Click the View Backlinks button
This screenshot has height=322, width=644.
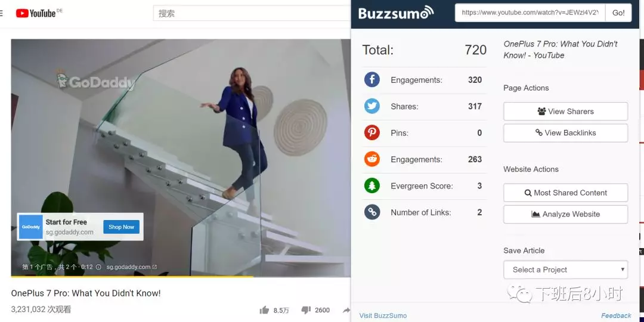point(565,132)
